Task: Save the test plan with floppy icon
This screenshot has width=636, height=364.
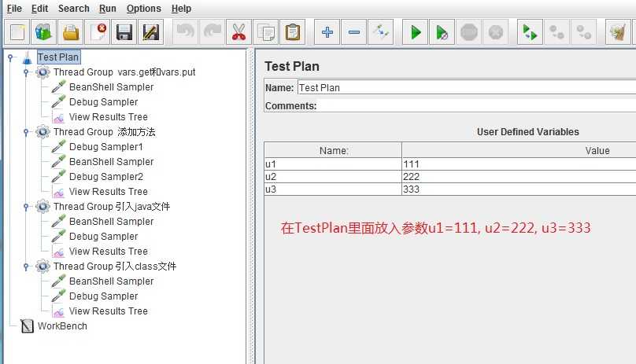Action: [x=124, y=32]
